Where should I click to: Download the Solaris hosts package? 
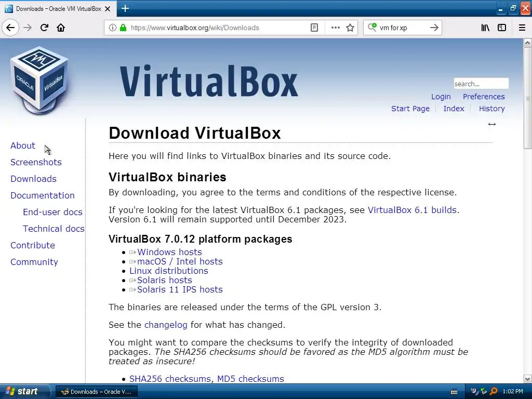point(164,280)
